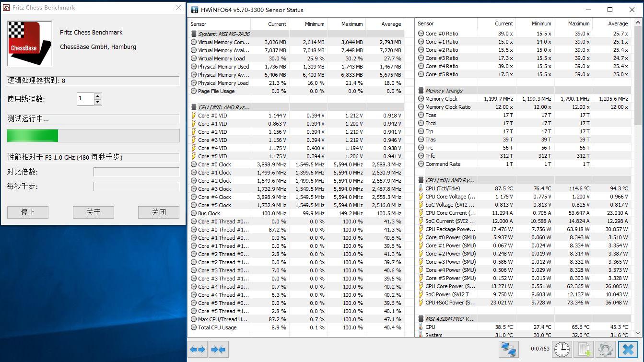Click the Core #0 VID lightning icon
The image size is (644, 362).
coord(193,116)
